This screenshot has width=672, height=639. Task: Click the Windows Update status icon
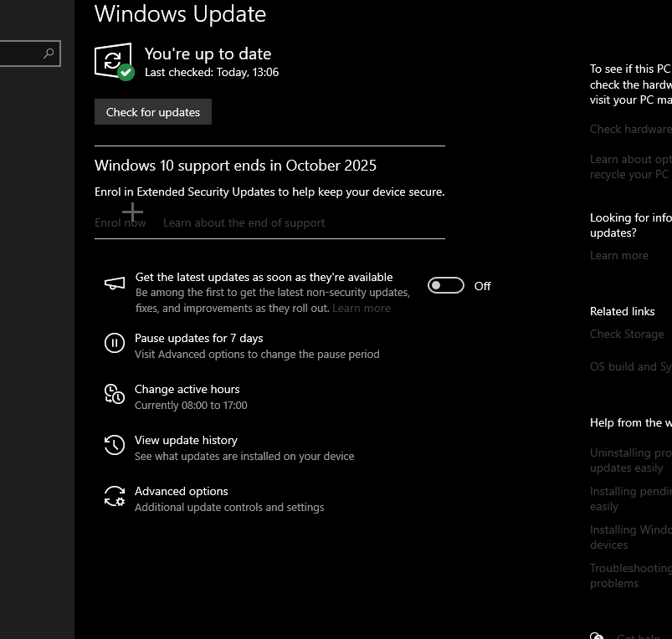tap(115, 61)
